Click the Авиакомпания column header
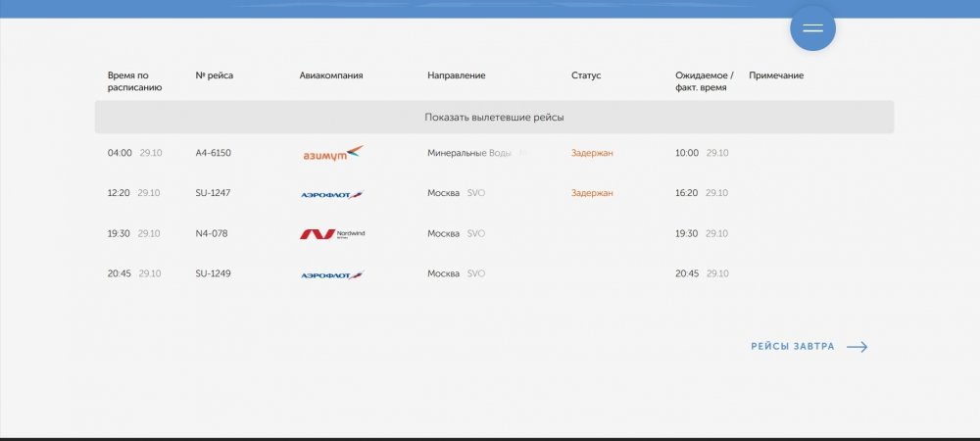 pos(331,75)
